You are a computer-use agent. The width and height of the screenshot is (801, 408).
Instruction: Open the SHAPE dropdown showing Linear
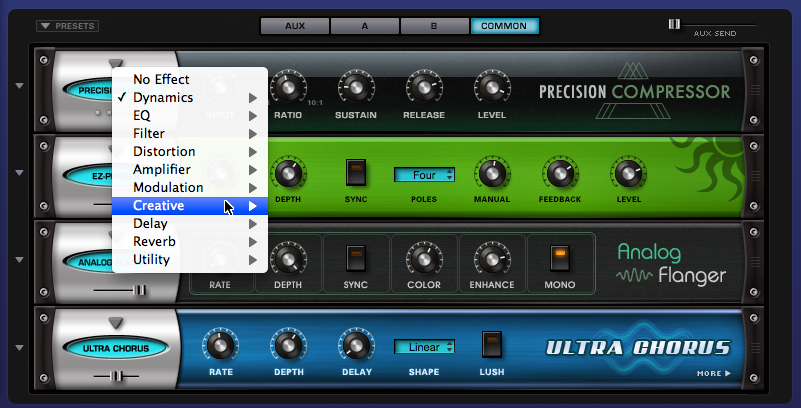pyautogui.click(x=424, y=347)
